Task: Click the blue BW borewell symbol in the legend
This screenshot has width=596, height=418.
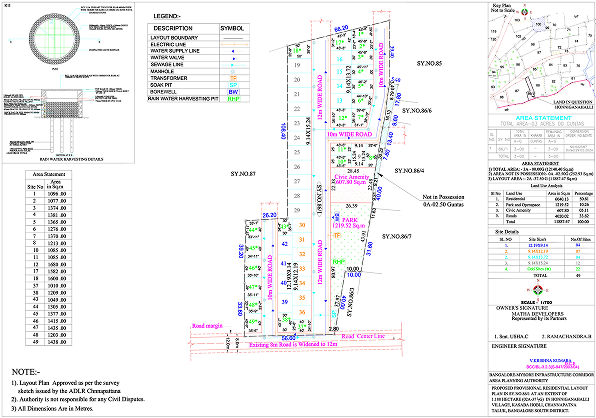Action: pyautogui.click(x=233, y=92)
